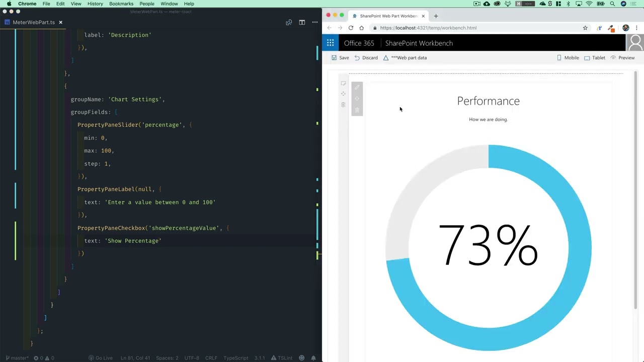
Task: Change encoding via UTF-8 status item
Action: (192, 358)
